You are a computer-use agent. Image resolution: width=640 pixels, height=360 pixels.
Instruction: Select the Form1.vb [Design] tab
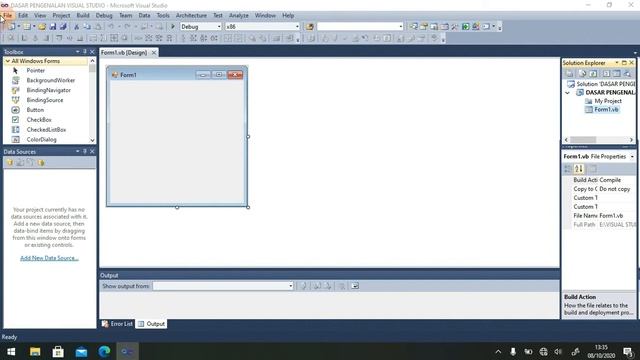(124, 53)
